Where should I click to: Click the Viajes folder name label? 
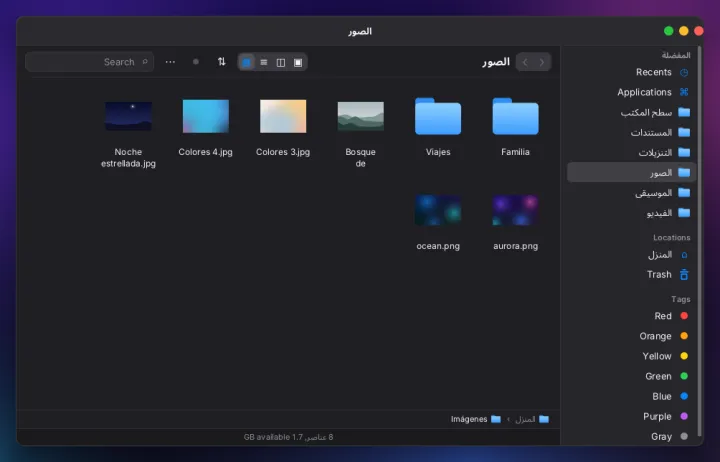(x=438, y=152)
